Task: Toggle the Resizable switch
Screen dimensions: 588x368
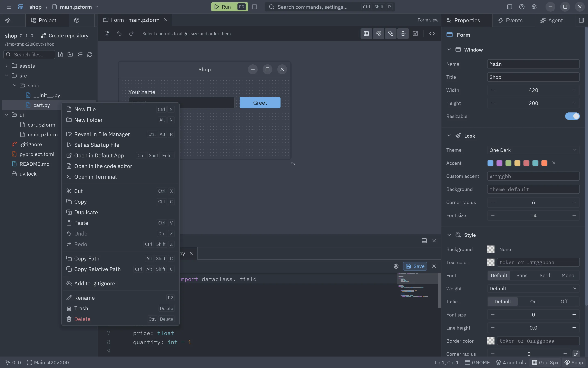Action: [x=572, y=116]
